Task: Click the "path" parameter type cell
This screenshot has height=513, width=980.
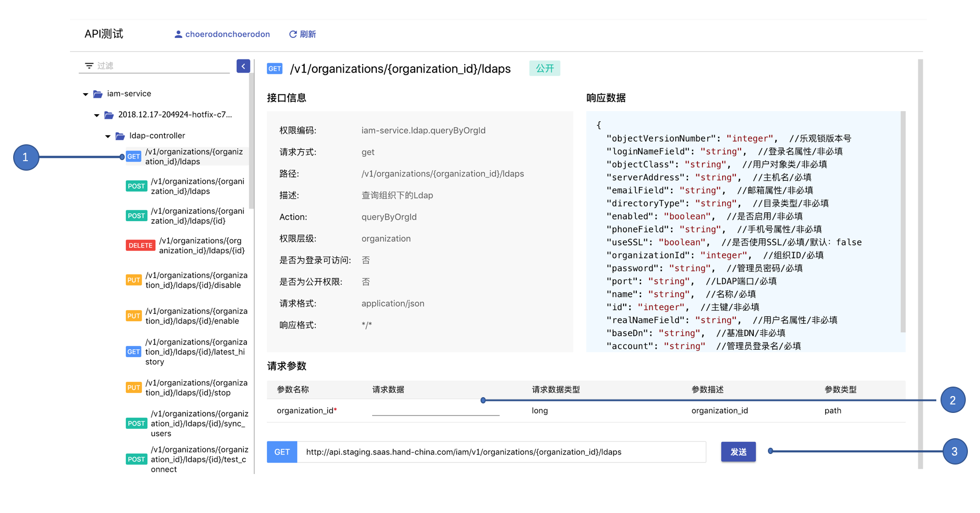Action: tap(833, 411)
